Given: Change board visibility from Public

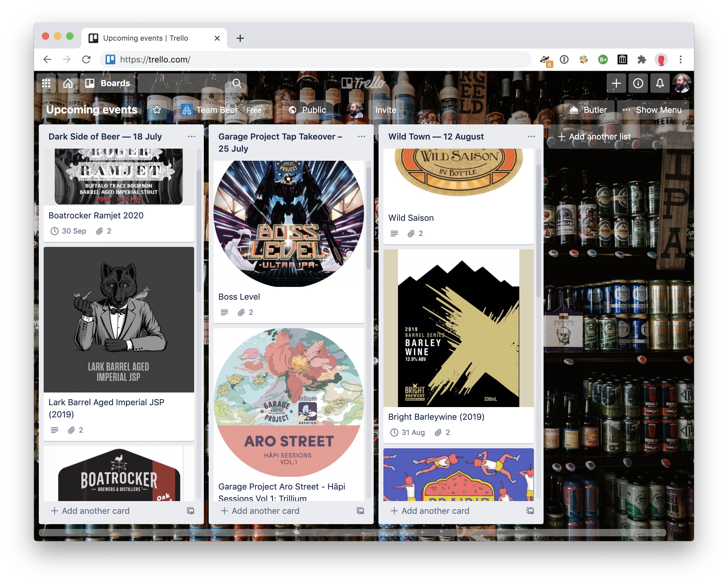Looking at the screenshot, I should [x=308, y=110].
